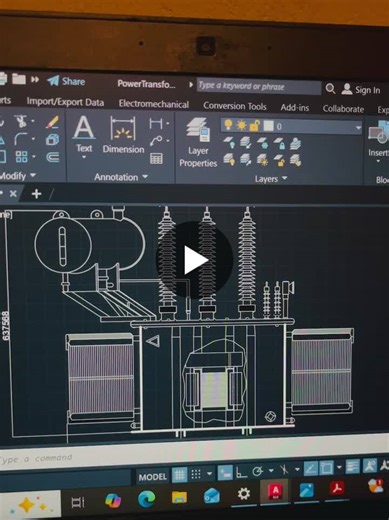Click the Match Layer icon
This screenshot has width=389, height=520.
pos(295,161)
